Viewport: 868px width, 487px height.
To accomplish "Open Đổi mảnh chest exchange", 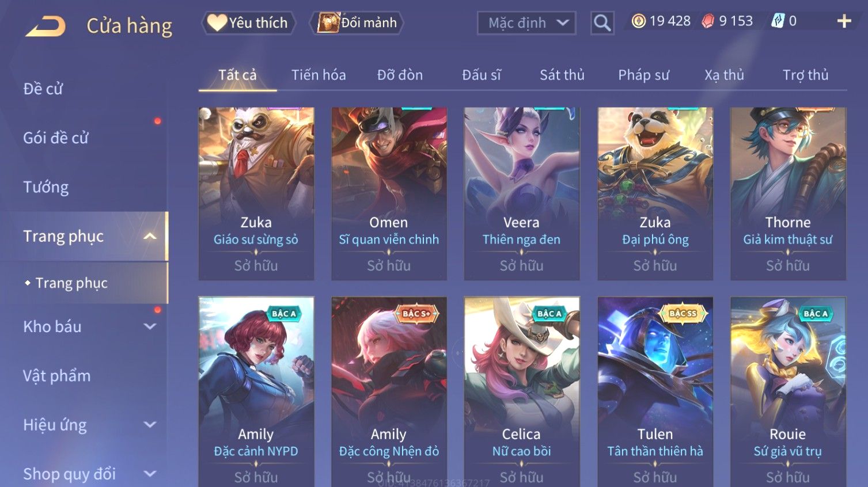I will (357, 23).
